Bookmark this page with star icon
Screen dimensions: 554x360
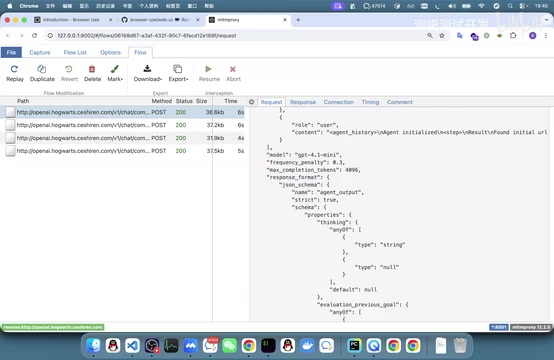tap(442, 35)
